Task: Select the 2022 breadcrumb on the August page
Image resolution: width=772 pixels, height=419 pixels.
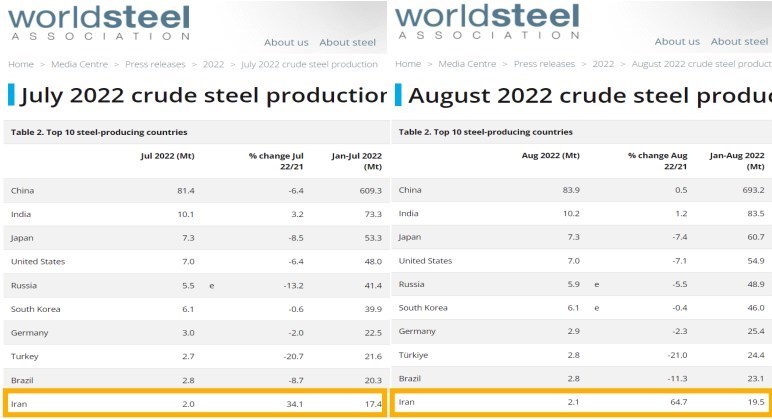Action: tap(603, 64)
